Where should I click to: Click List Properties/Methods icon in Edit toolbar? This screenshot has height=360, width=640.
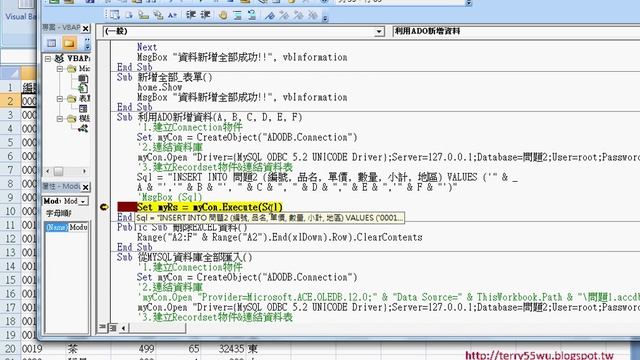pos(114,15)
